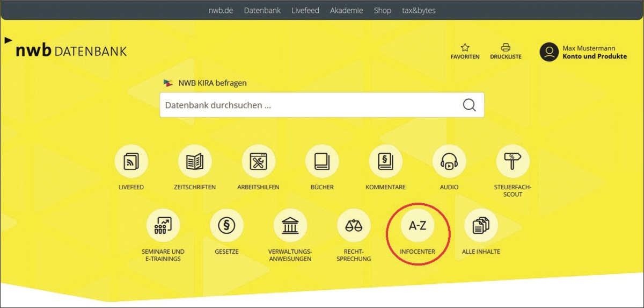The height and width of the screenshot is (308, 644).
Task: Open the Zeitschriften magazine icon
Action: [x=195, y=162]
